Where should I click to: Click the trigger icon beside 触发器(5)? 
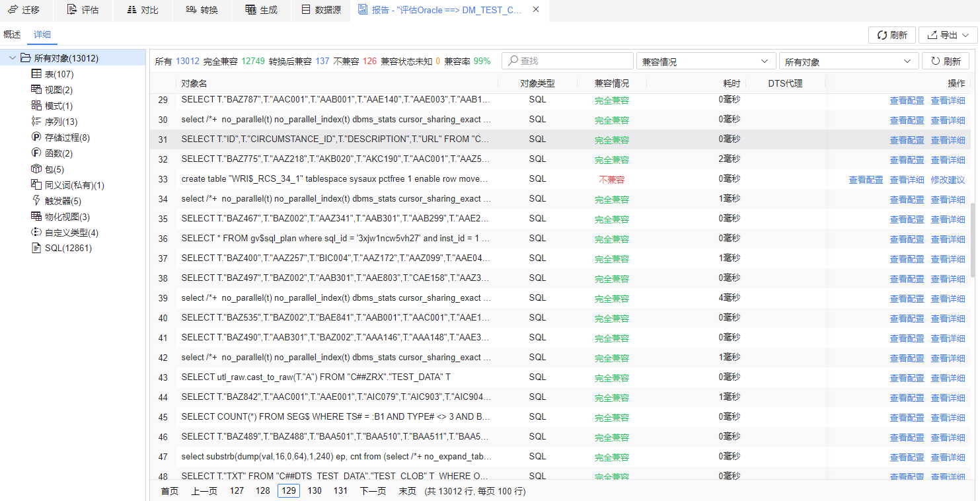pyautogui.click(x=36, y=201)
